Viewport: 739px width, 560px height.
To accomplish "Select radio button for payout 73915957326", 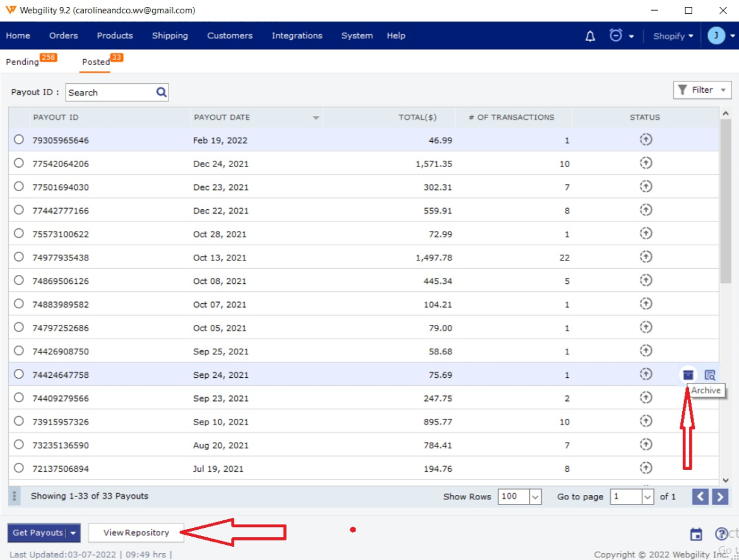I will point(19,421).
